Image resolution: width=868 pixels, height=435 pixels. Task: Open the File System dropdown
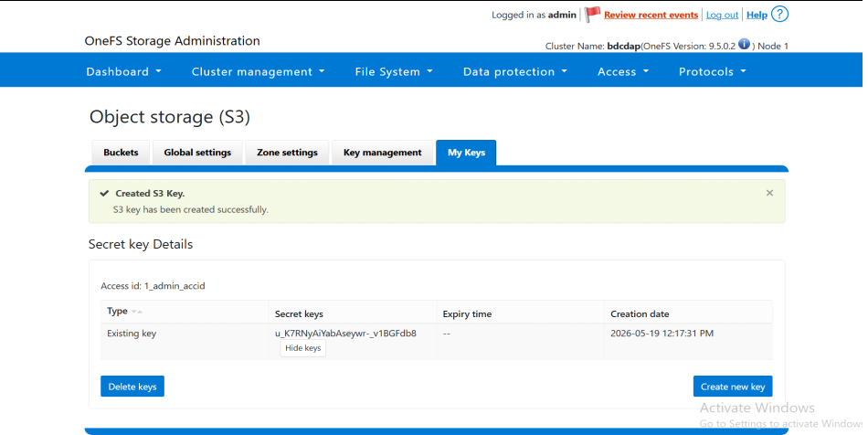[x=394, y=71]
